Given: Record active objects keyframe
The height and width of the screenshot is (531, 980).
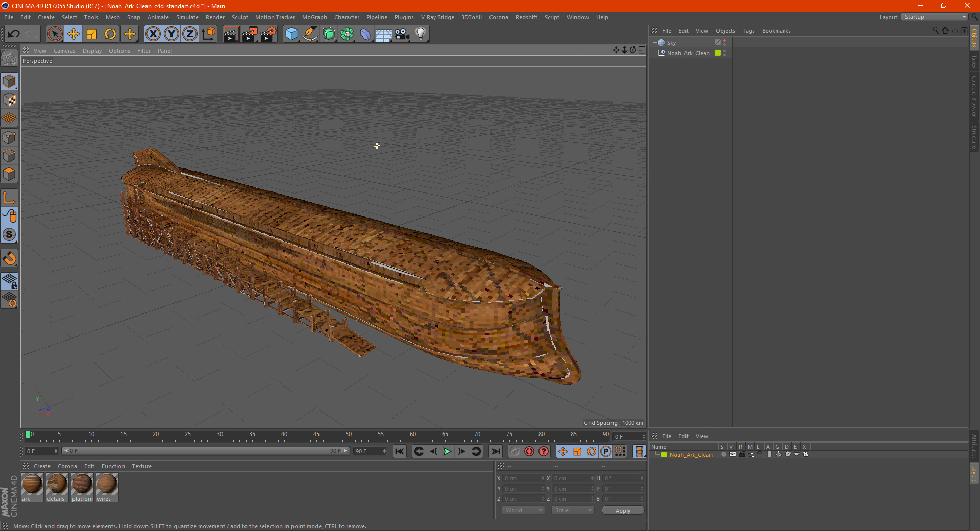Looking at the screenshot, I should (515, 451).
